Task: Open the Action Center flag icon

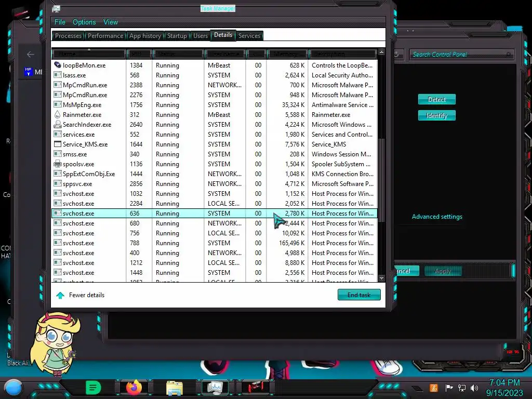Action: click(x=449, y=388)
